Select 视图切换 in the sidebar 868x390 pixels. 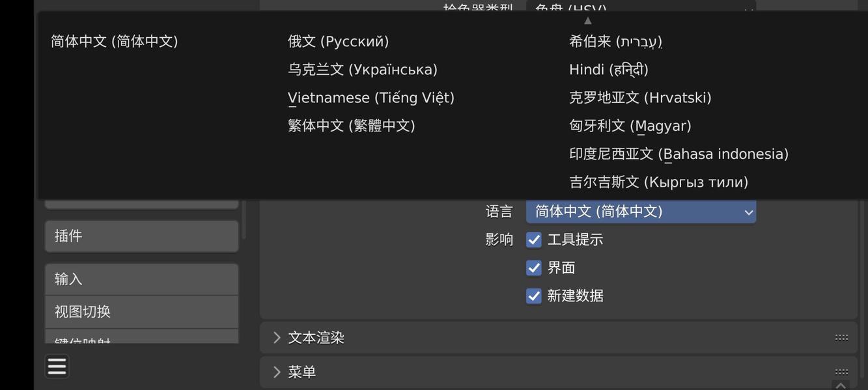tap(141, 311)
